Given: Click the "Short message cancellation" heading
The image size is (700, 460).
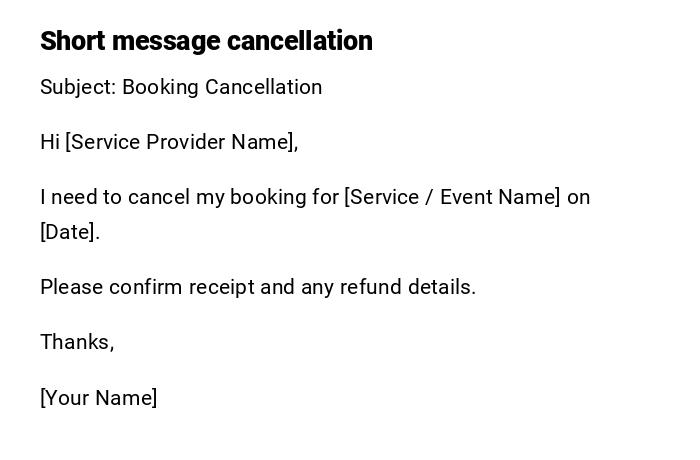Looking at the screenshot, I should click(x=206, y=41).
